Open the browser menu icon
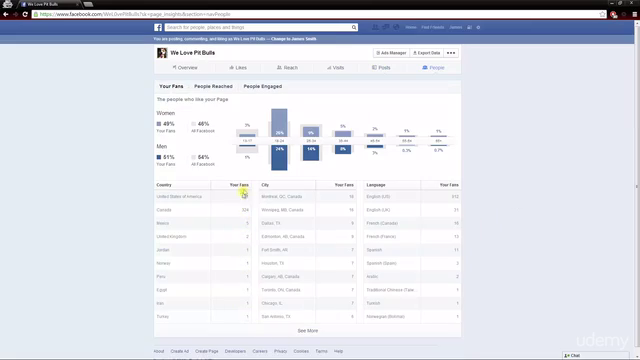640x360 pixels. tap(635, 14)
